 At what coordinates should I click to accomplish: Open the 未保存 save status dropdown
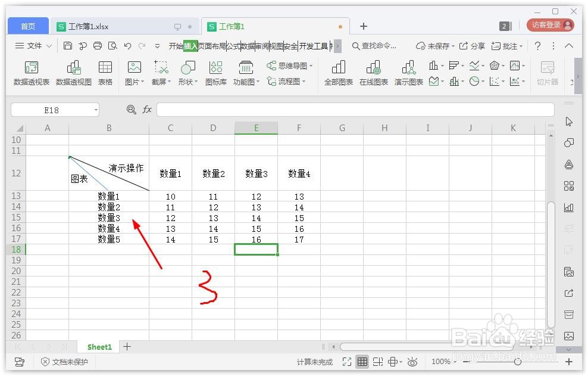pyautogui.click(x=439, y=45)
